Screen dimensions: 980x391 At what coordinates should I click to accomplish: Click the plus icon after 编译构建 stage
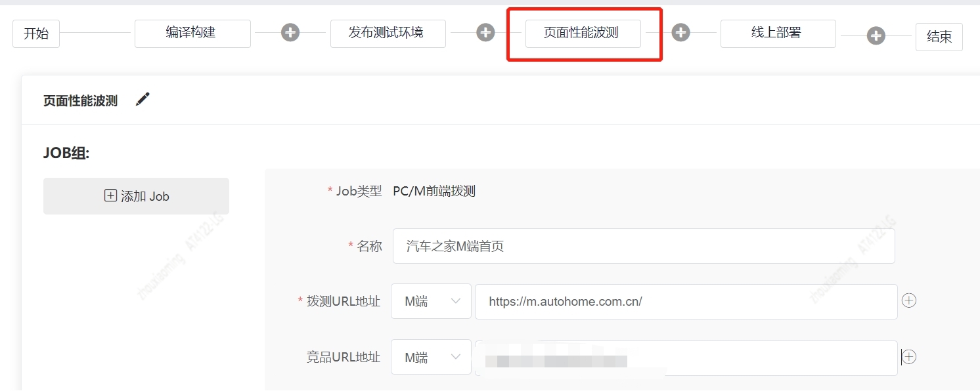(290, 33)
